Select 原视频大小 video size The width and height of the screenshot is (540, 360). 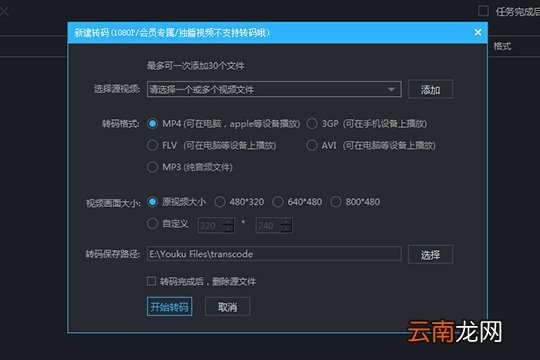point(152,202)
